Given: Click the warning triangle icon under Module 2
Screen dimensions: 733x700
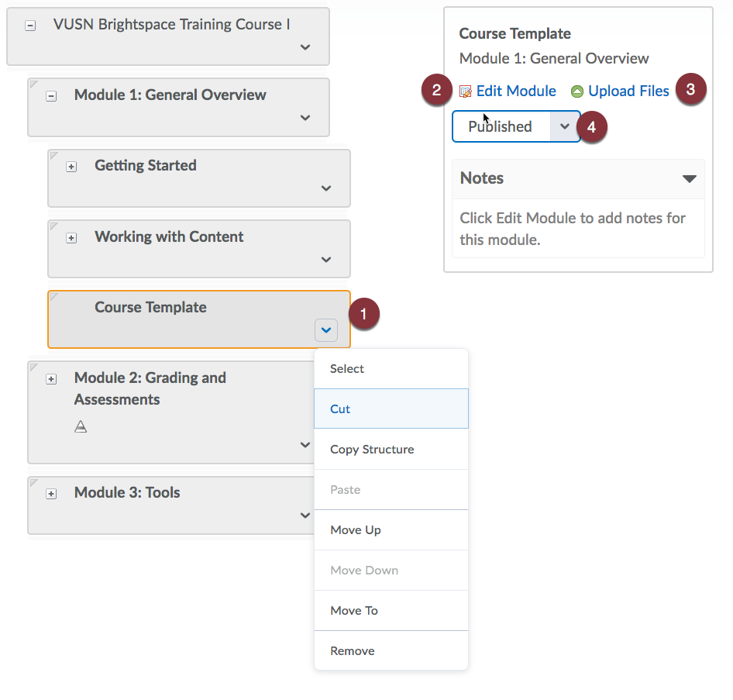Looking at the screenshot, I should point(81,426).
